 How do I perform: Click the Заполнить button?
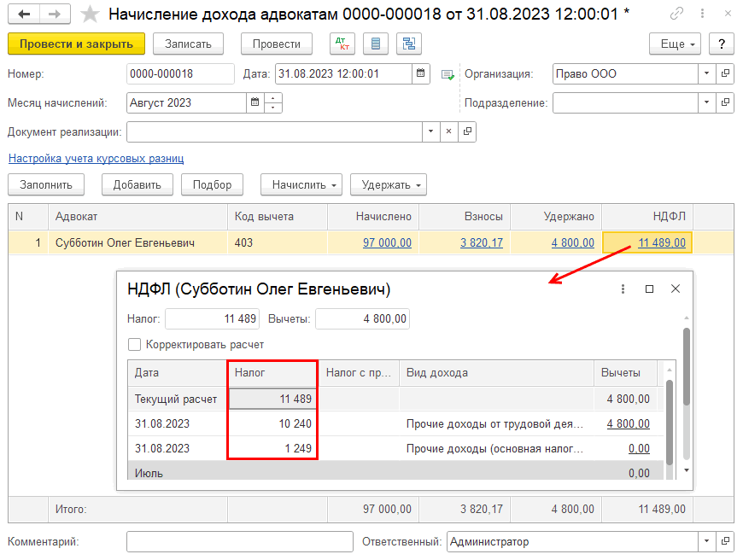46,184
